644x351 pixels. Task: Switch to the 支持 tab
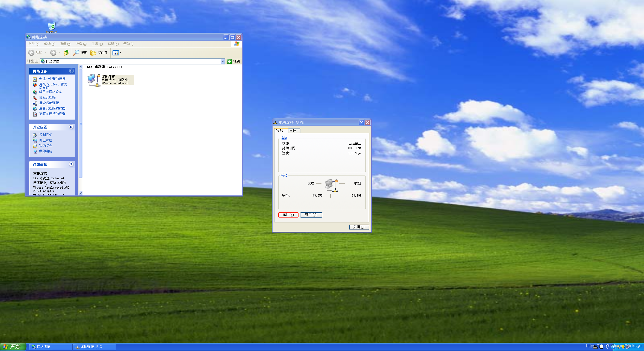point(293,131)
